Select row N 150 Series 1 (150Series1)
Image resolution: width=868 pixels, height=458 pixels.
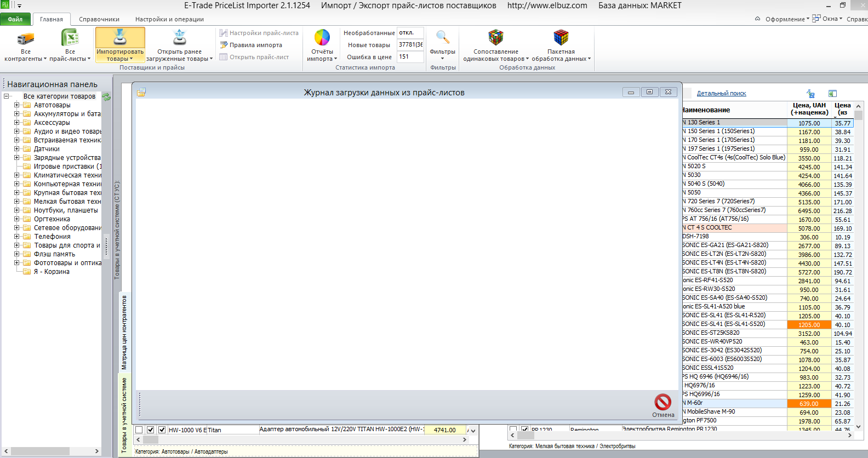pos(734,131)
